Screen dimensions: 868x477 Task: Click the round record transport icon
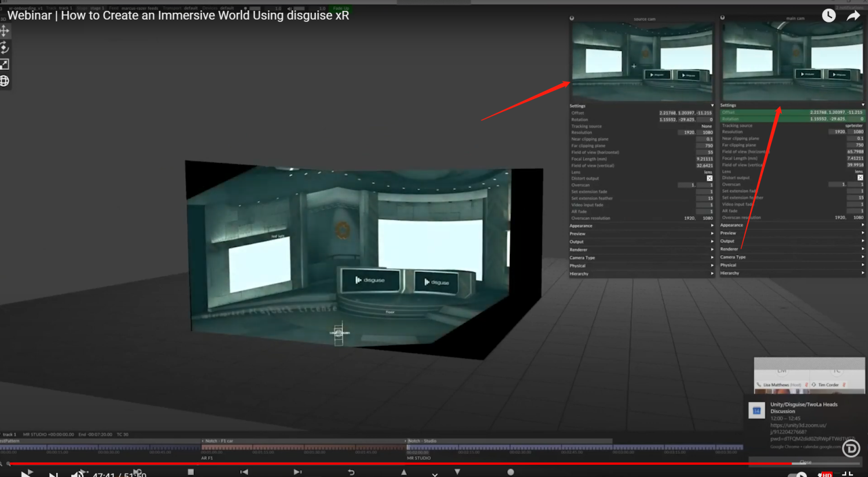tap(510, 472)
